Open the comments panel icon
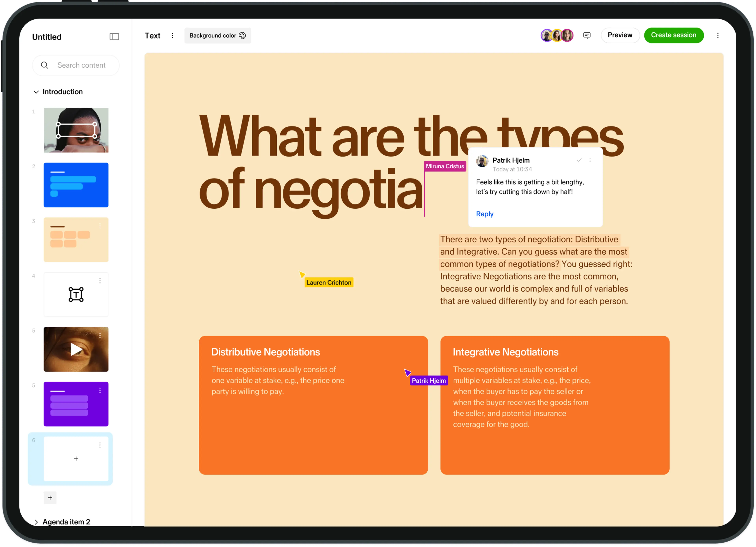The image size is (756, 547). [x=587, y=35]
